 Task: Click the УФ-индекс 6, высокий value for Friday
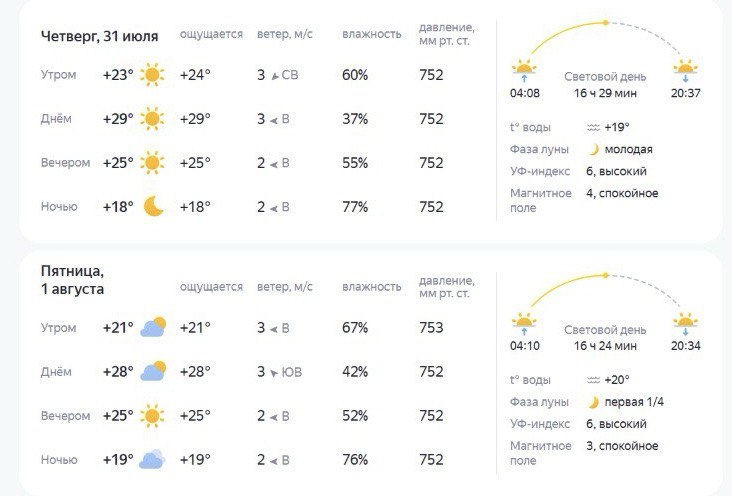[616, 424]
